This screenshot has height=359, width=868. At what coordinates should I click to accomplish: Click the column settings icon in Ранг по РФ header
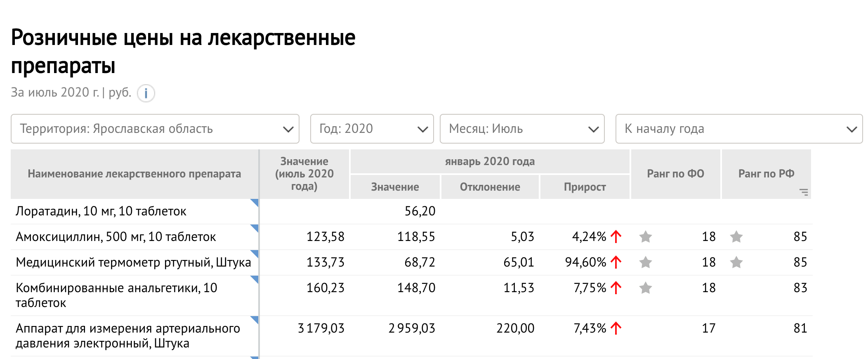804,192
